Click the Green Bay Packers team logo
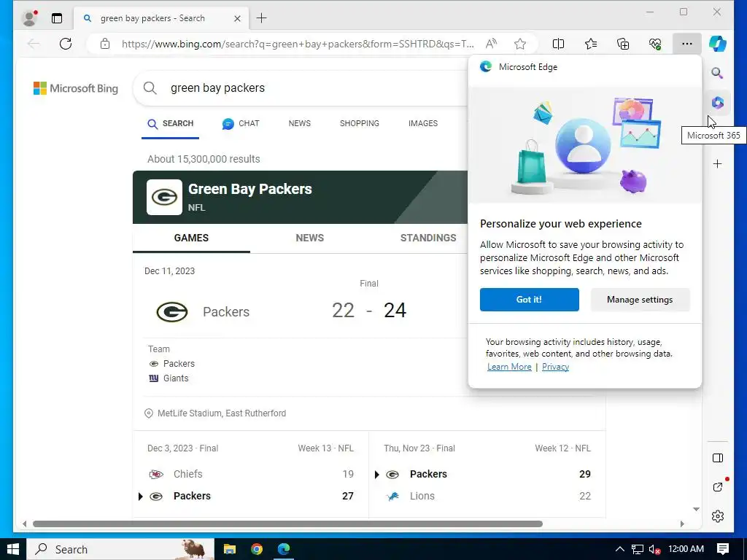Screen dimensions: 747x560 [164, 197]
